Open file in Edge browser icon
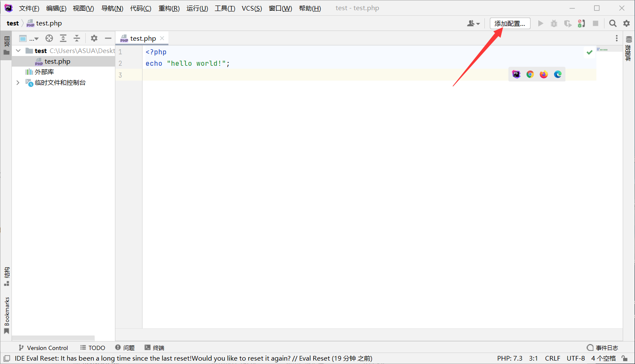 tap(558, 74)
